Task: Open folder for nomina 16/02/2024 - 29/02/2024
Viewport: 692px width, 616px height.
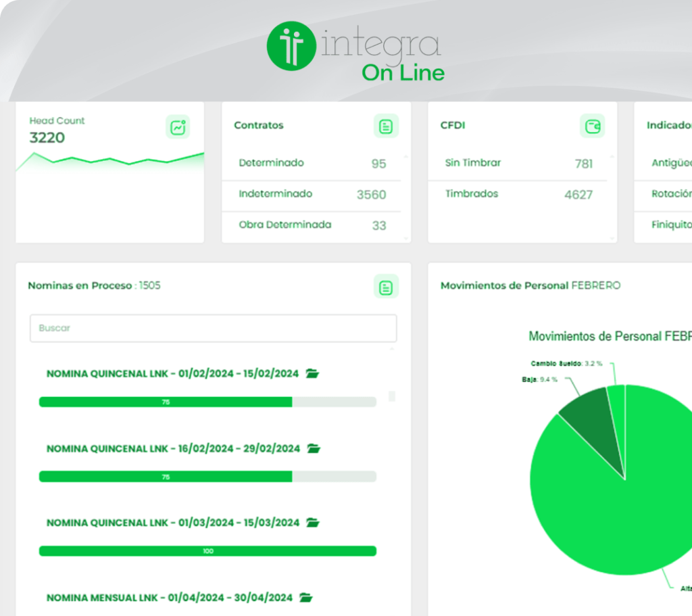Action: point(314,448)
